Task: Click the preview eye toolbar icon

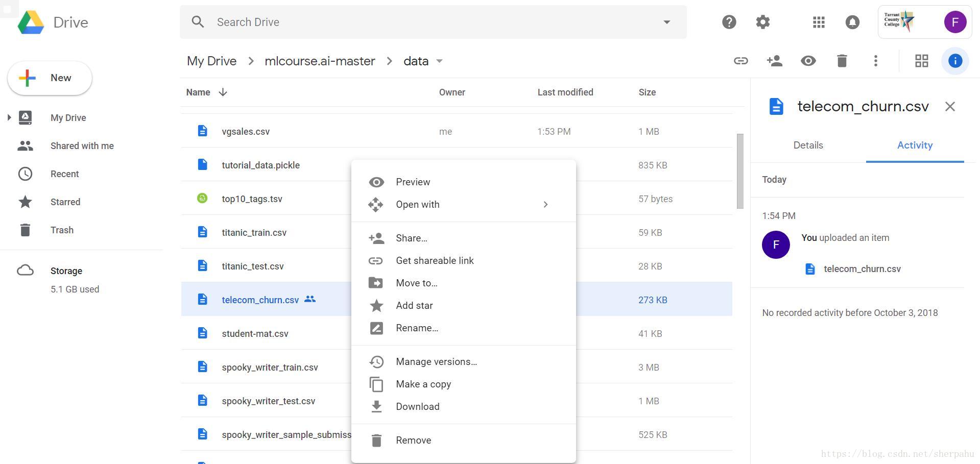Action: tap(808, 61)
